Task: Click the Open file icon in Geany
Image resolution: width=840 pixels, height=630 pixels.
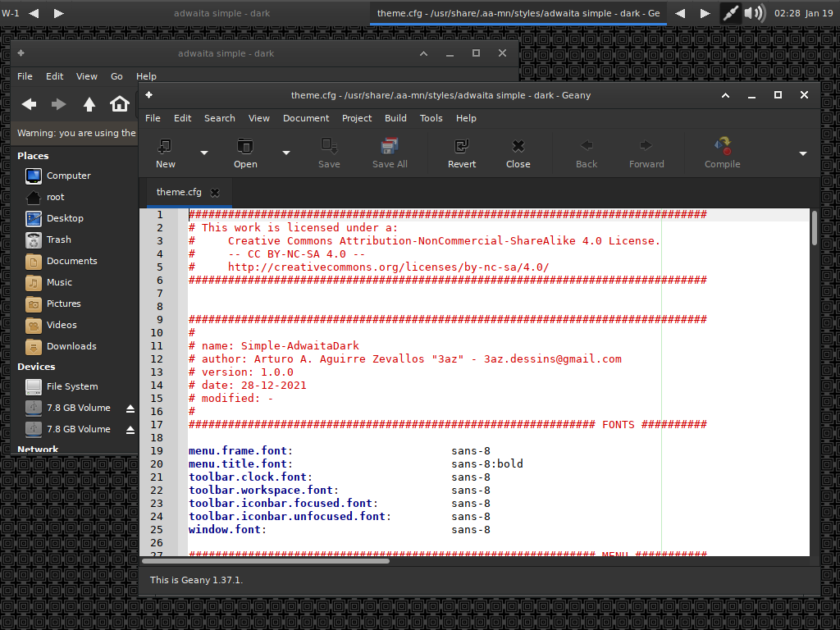Action: tap(245, 146)
